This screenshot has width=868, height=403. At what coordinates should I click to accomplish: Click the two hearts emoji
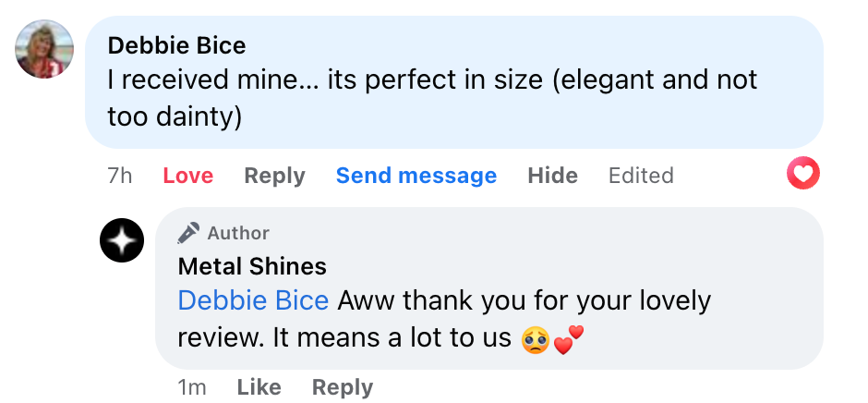[x=569, y=339]
